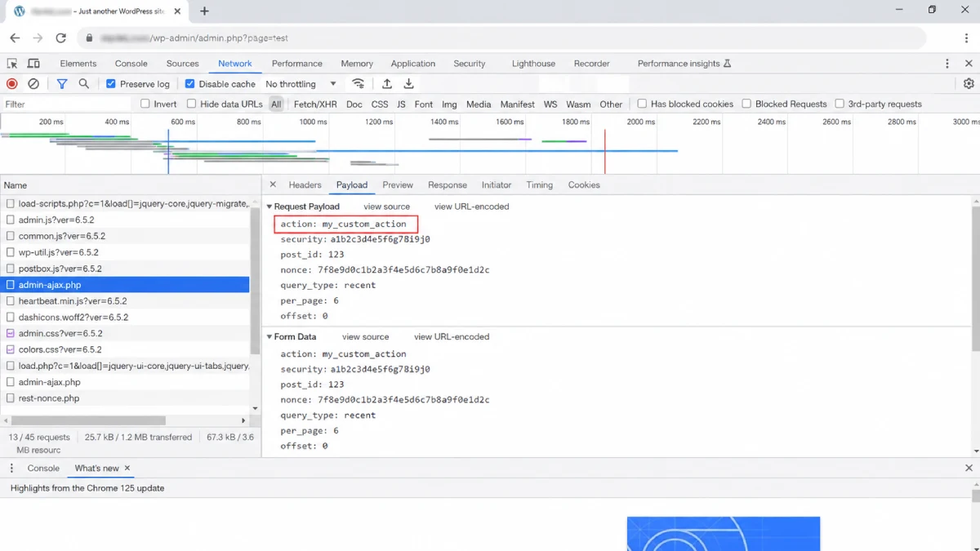The height and width of the screenshot is (551, 980).
Task: Collapse the Request Payload section
Action: point(269,207)
